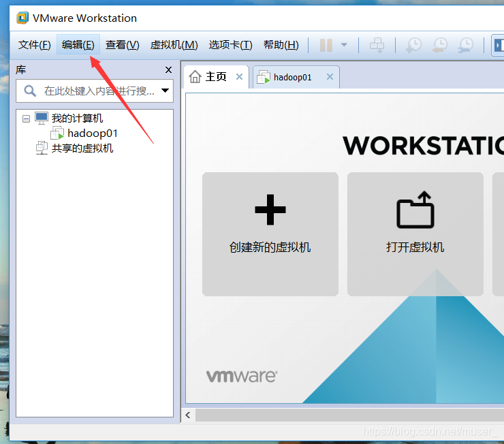Click the open-folder icon for opening VM

point(415,210)
